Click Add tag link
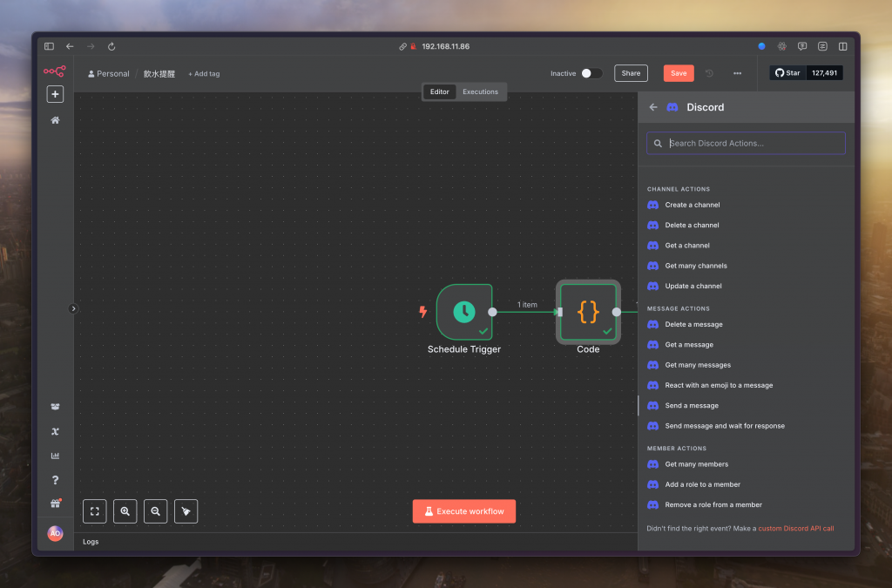This screenshot has height=588, width=892. click(x=204, y=74)
